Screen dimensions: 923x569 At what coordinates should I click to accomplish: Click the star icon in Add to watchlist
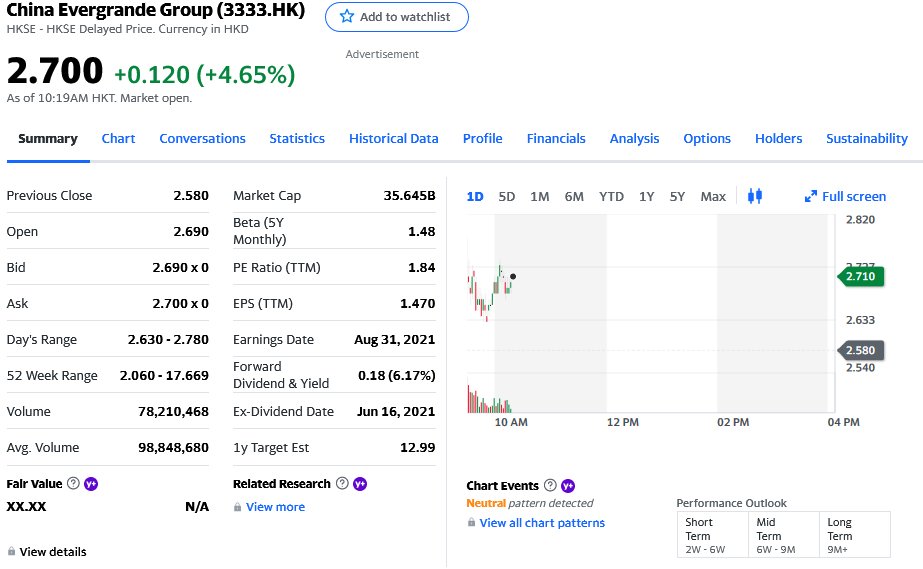tap(347, 16)
